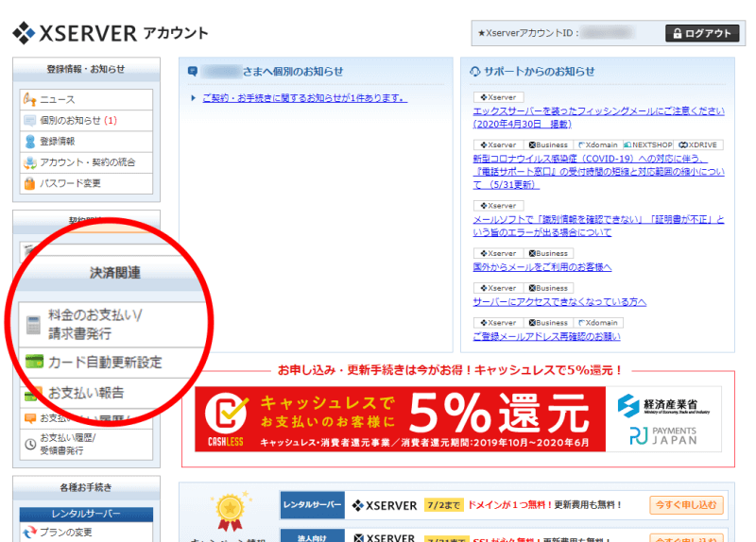Open ニュース in the sidebar
The width and height of the screenshot is (756, 542).
(86, 99)
